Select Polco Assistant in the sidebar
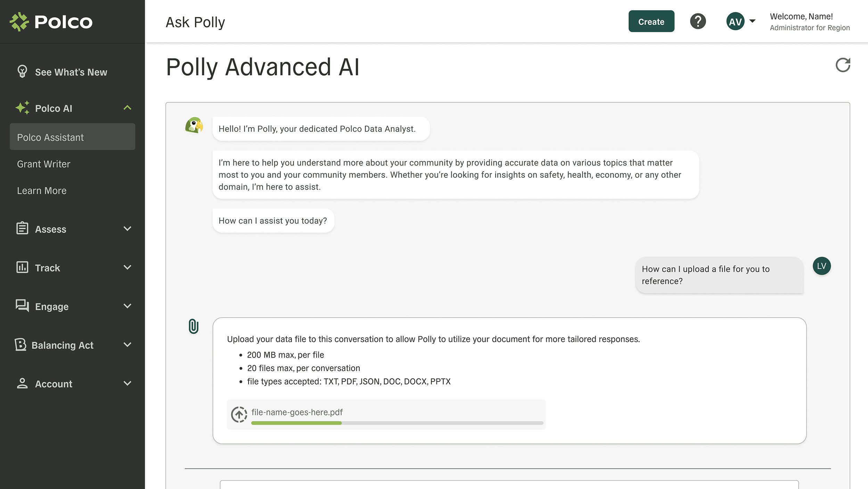Screen dimensions: 868x489 50,137
